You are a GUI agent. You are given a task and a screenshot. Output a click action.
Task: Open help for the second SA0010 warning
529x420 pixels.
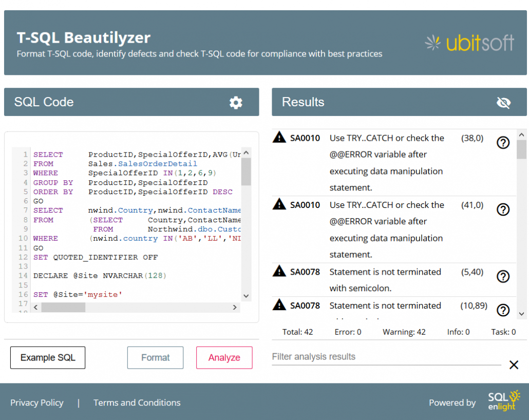click(x=502, y=209)
